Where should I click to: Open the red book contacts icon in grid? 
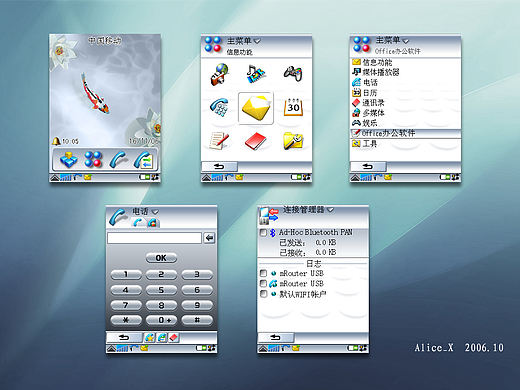coord(256,141)
